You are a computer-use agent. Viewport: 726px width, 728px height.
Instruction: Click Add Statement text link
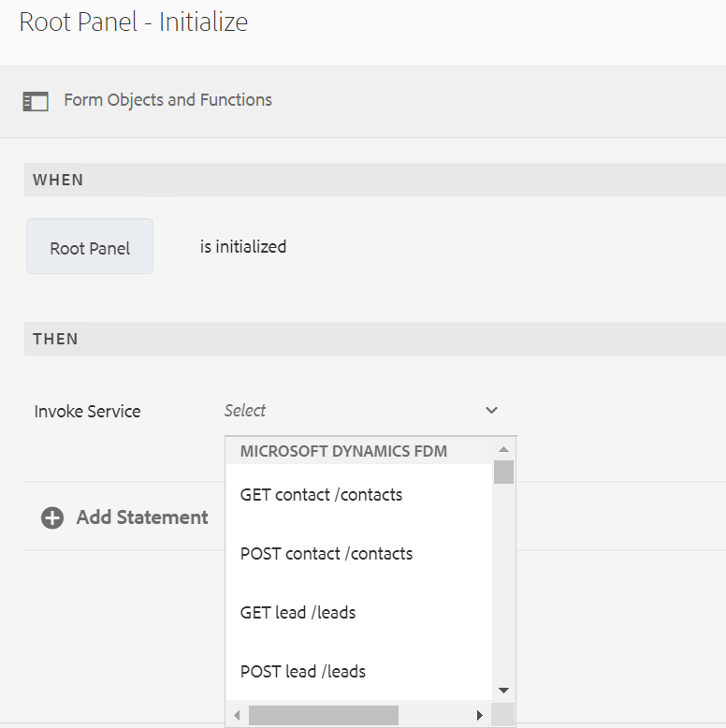[142, 517]
